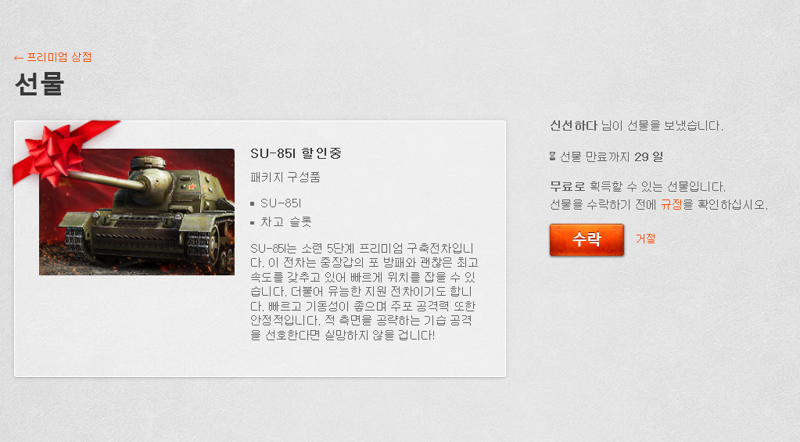The height and width of the screenshot is (442, 800).
Task: Click the 패키지 구성품 label
Action: 285,178
